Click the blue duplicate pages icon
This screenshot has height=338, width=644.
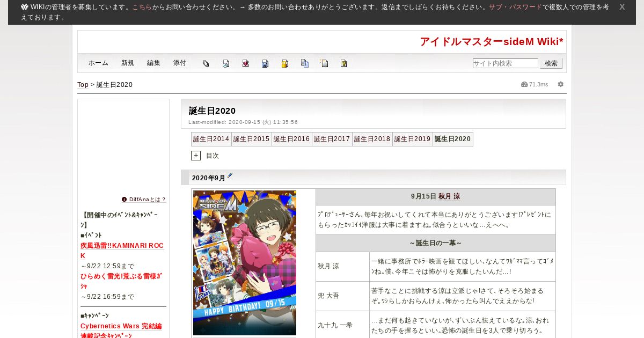304,63
